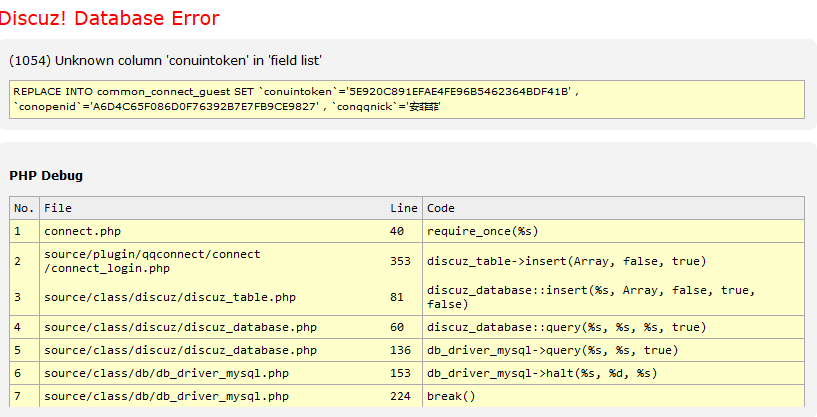The image size is (817, 417).
Task: Select the discuz_table.php file path cell
Action: tap(169, 297)
